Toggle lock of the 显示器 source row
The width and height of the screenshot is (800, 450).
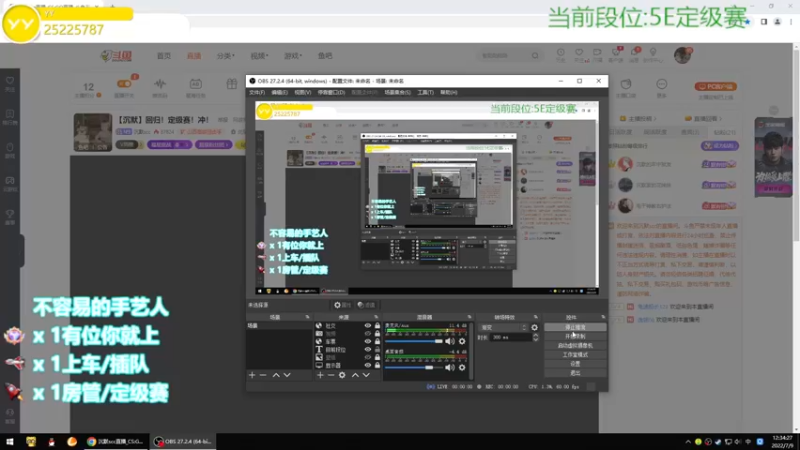click(378, 365)
